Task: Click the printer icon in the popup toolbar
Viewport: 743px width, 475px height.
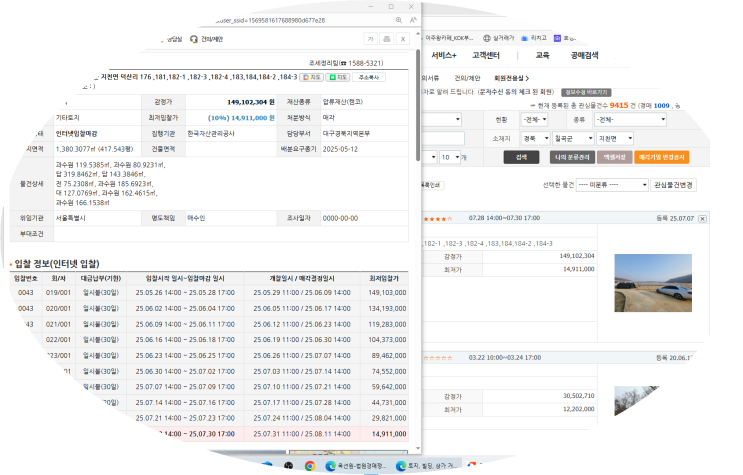Action: tap(387, 39)
